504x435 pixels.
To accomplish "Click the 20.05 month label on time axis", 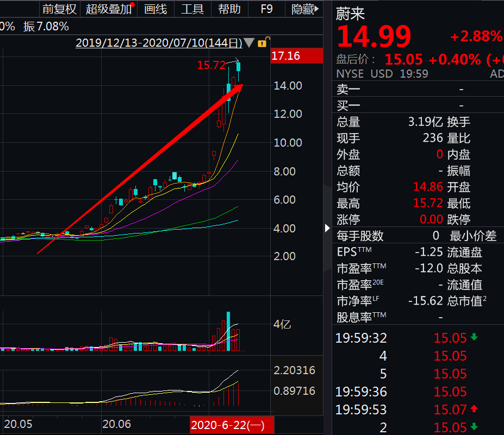I will 18,424.
